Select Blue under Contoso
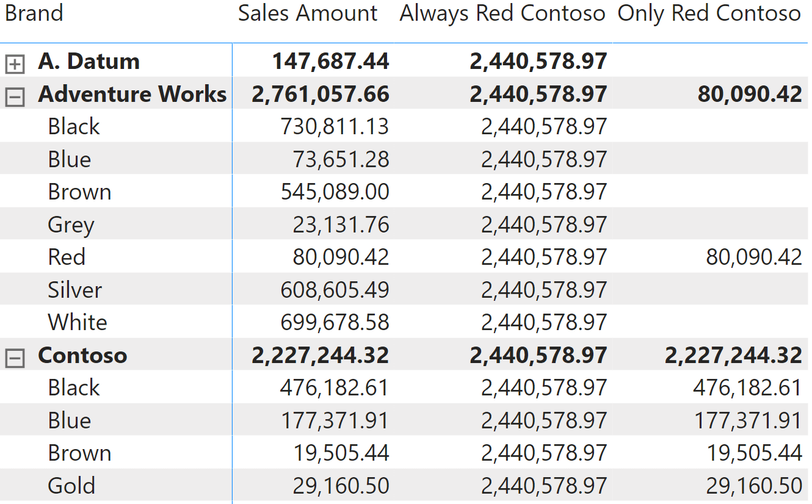Image resolution: width=812 pixels, height=504 pixels. [x=70, y=420]
